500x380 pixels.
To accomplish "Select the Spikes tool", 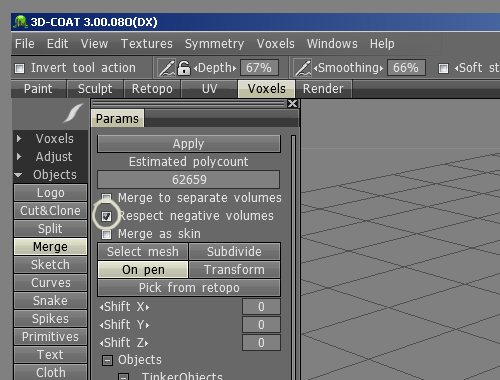I will 50,319.
